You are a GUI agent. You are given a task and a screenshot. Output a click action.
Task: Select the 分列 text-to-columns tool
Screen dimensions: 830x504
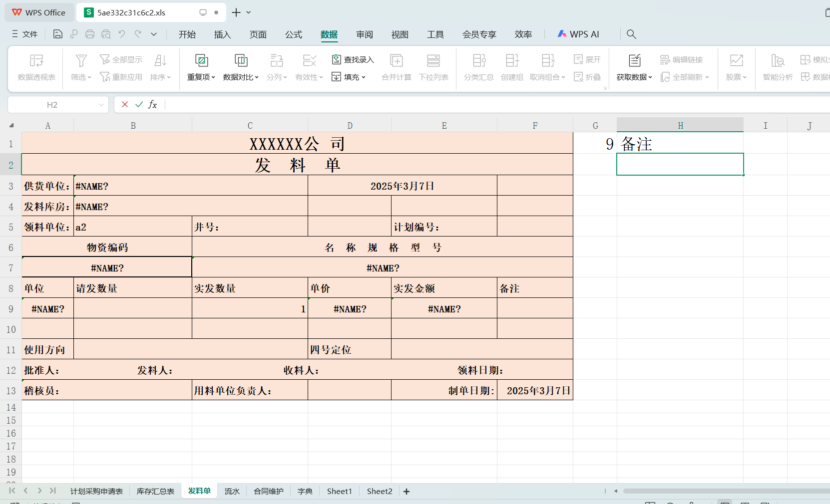point(276,67)
